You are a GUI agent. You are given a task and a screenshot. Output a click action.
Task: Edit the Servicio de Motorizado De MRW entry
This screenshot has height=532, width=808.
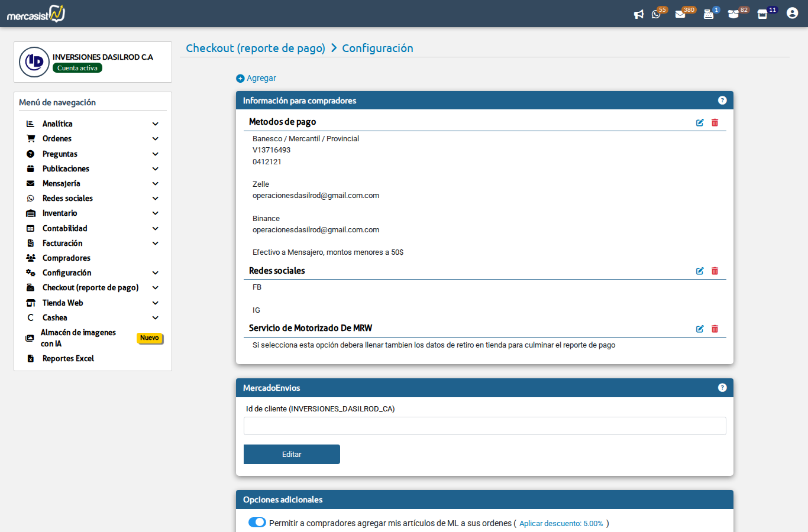[700, 329]
